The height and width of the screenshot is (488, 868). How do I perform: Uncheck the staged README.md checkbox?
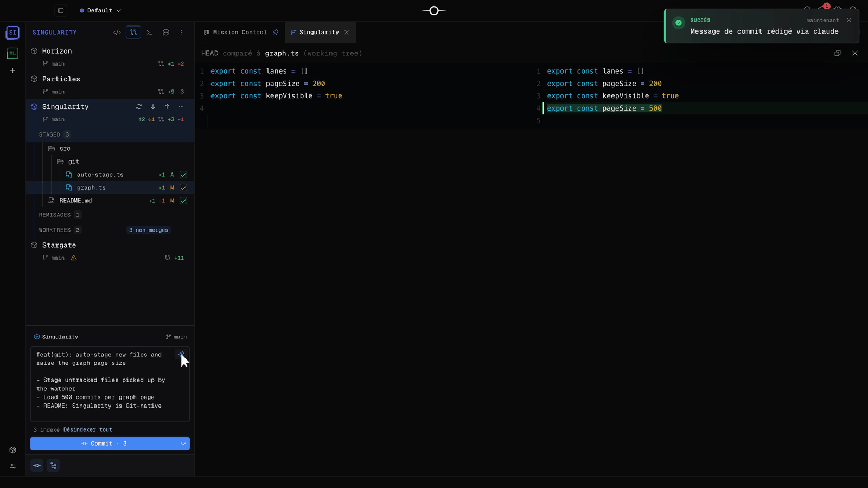[x=183, y=201]
